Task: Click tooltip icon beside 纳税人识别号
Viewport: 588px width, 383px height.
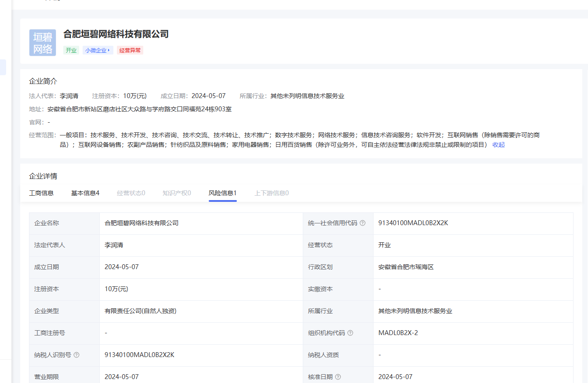Action: [x=76, y=355]
